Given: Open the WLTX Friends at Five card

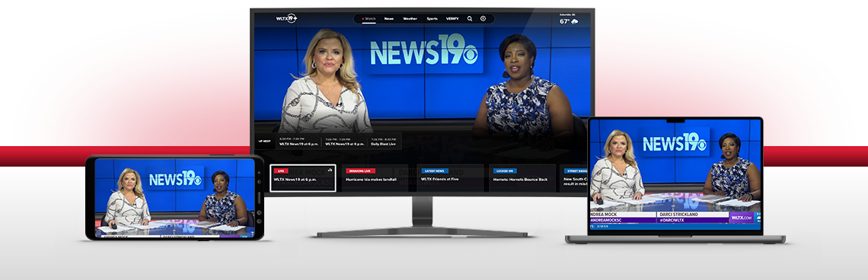Looking at the screenshot, I should pyautogui.click(x=450, y=177).
